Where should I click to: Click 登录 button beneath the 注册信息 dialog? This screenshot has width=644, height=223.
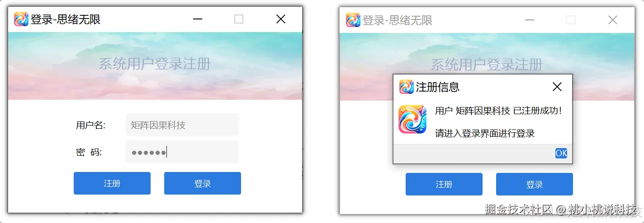pyautogui.click(x=535, y=184)
